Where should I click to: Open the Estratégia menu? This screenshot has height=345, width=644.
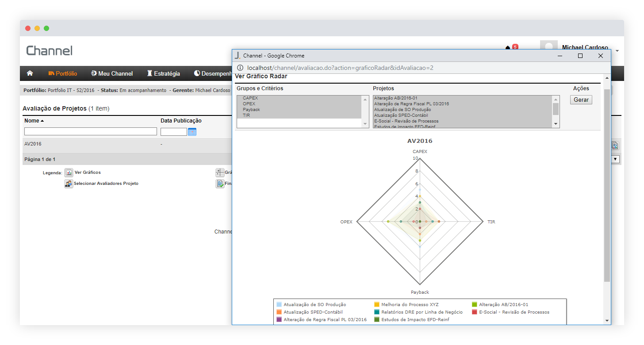[164, 73]
